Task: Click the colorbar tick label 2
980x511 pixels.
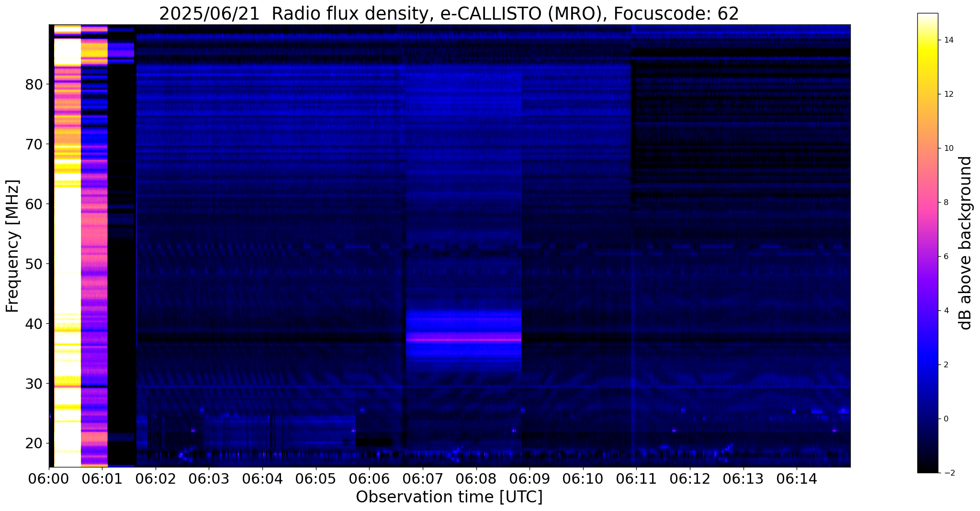Action: (x=945, y=365)
